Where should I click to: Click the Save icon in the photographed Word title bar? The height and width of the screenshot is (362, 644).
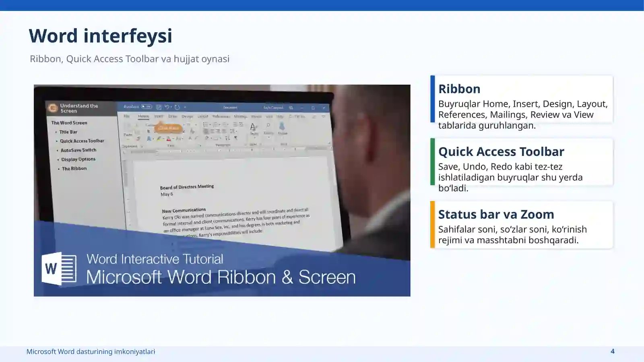point(159,107)
